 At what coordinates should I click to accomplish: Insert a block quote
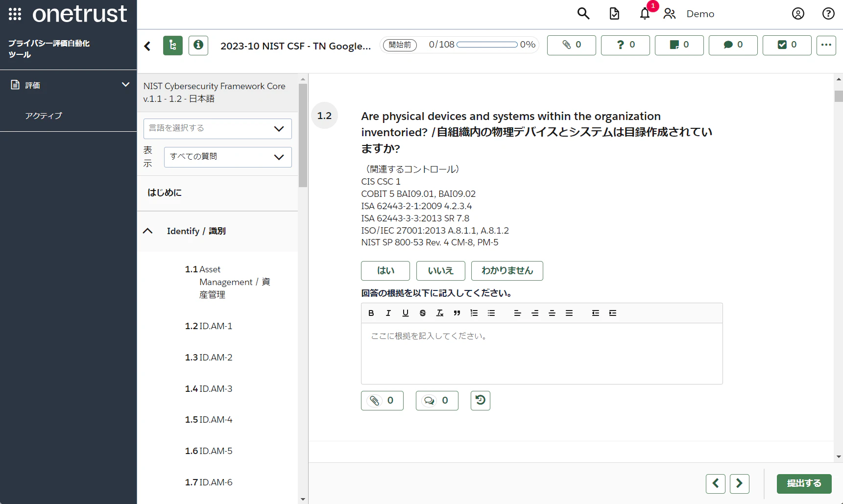pyautogui.click(x=457, y=313)
